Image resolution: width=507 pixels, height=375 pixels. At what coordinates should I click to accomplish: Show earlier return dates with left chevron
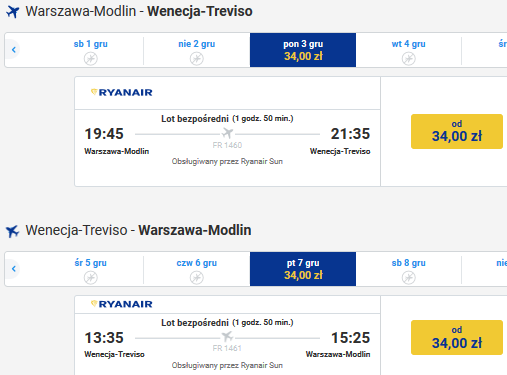[13, 269]
